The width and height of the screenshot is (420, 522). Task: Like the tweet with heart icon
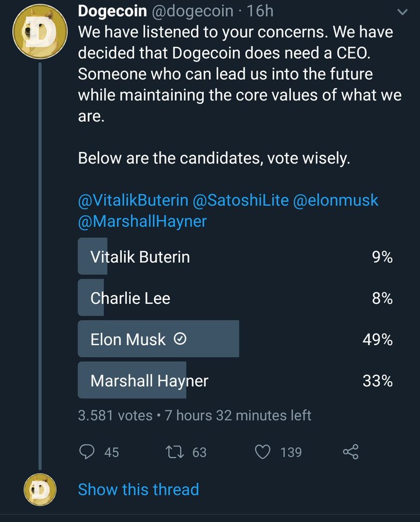coord(263,452)
